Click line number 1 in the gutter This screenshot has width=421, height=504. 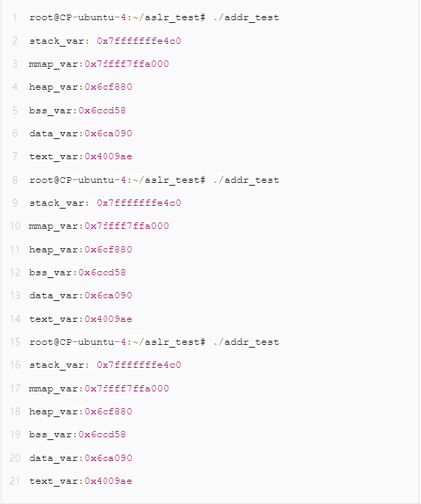pos(15,17)
